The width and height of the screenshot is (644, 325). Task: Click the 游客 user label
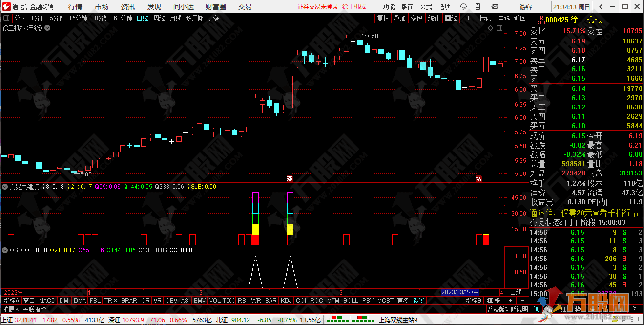(x=526, y=7)
